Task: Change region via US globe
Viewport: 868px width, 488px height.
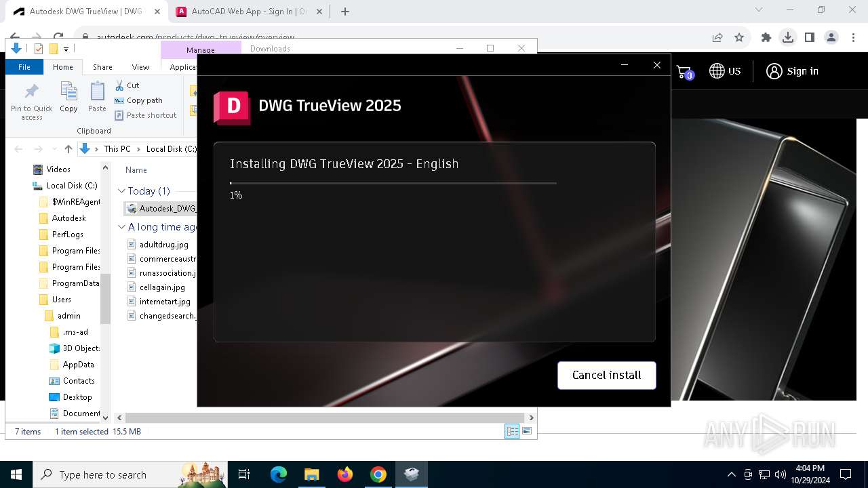Action: pos(725,71)
